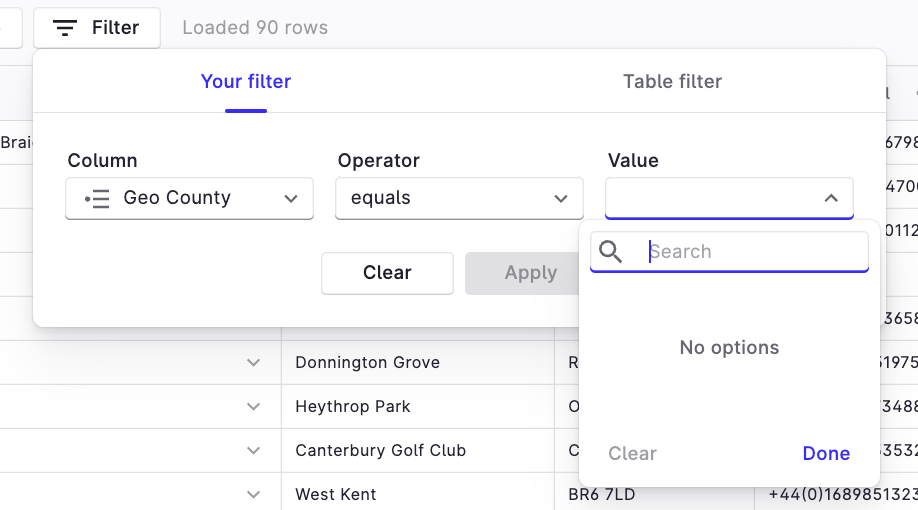Click the filter lines icon
Image resolution: width=918 pixels, height=510 pixels.
click(x=65, y=28)
